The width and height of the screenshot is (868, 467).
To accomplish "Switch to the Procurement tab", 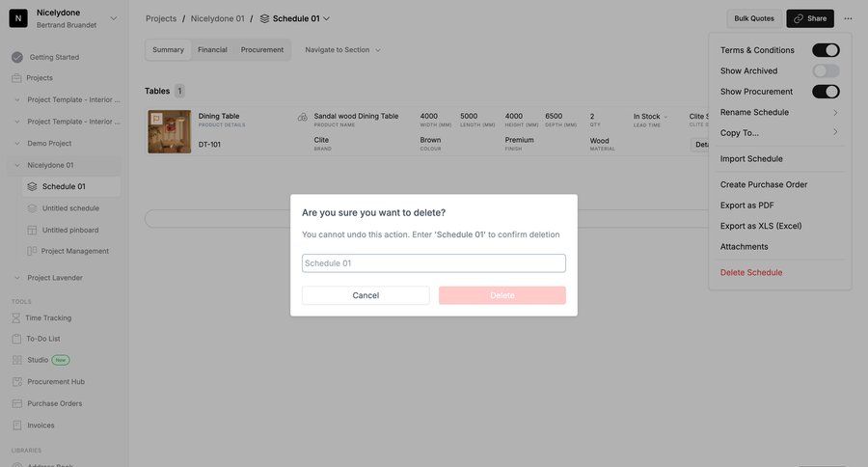I will coord(261,50).
